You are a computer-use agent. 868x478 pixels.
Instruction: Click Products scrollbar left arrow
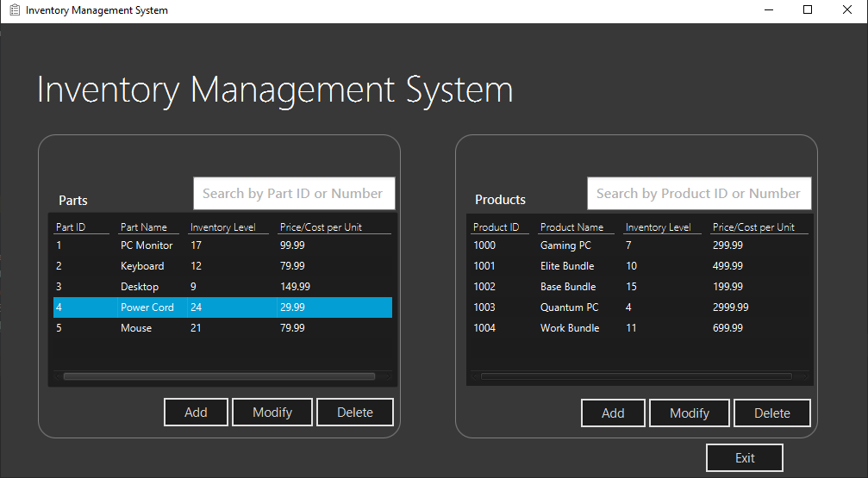click(x=475, y=376)
